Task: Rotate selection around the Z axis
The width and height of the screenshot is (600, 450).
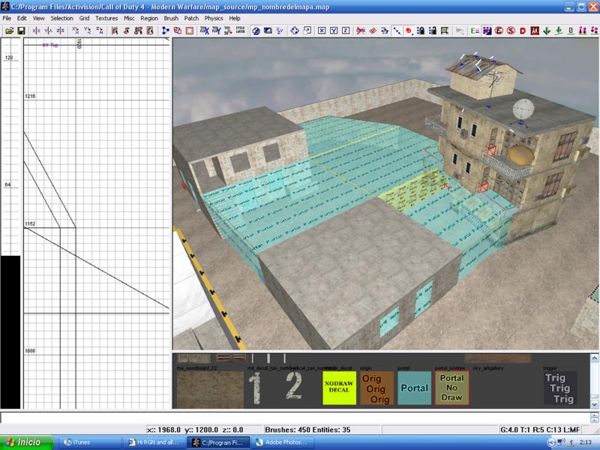Action: tap(99, 31)
